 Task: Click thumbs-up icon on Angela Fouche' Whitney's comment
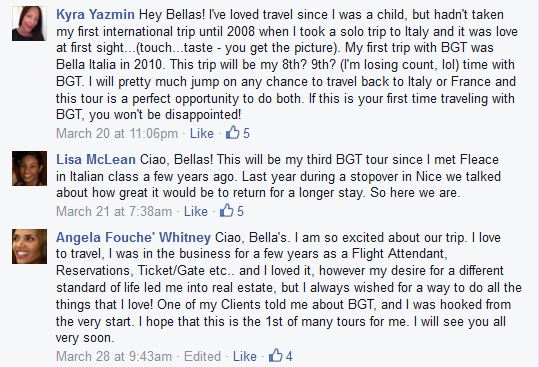pos(275,355)
